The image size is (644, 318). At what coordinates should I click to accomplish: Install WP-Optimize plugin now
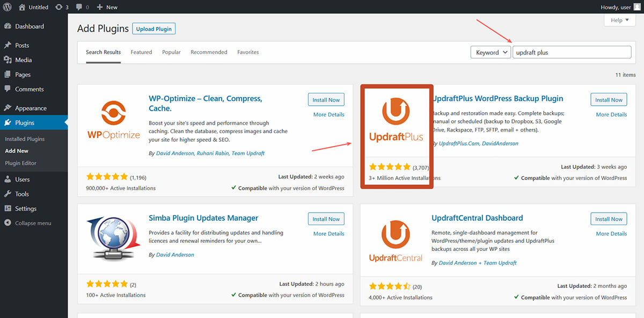tap(326, 100)
